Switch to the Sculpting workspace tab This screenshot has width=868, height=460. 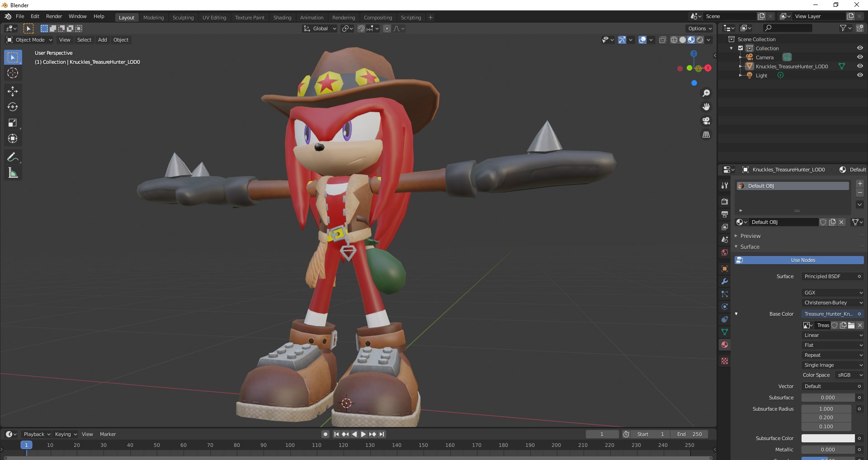click(183, 18)
